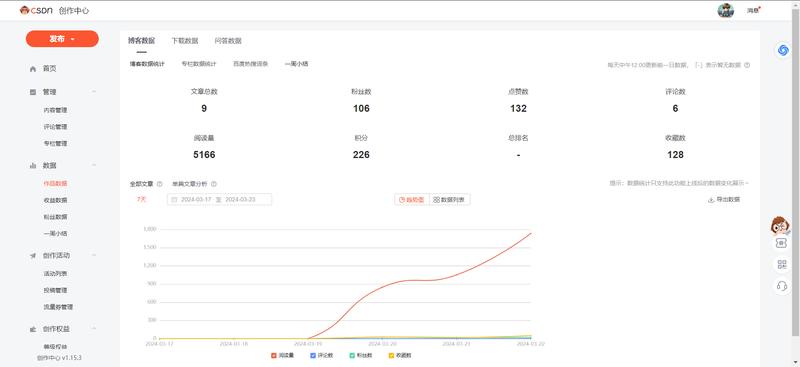The height and width of the screenshot is (367, 800).
Task: Select the 博客数据统计 sub-tab
Action: tap(147, 64)
